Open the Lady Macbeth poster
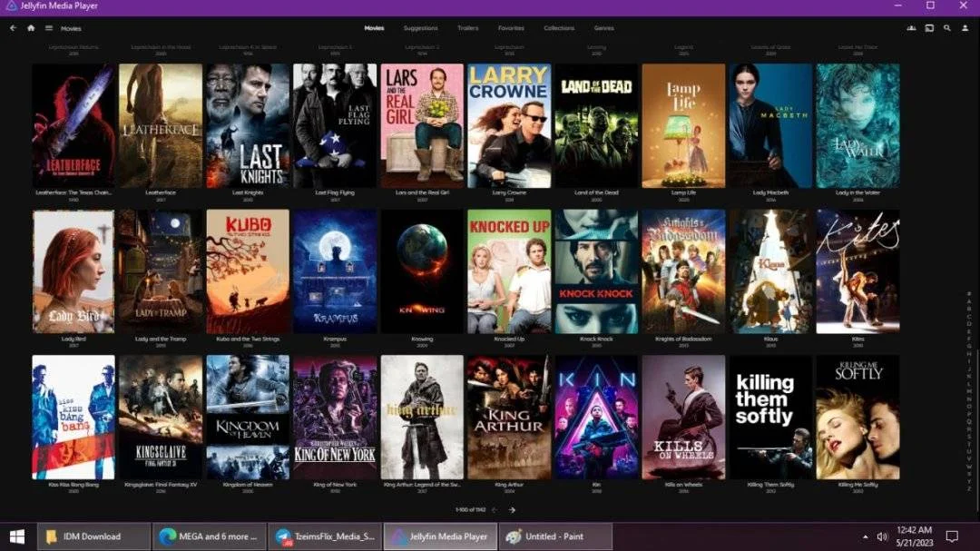This screenshot has height=551, width=980. point(770,125)
